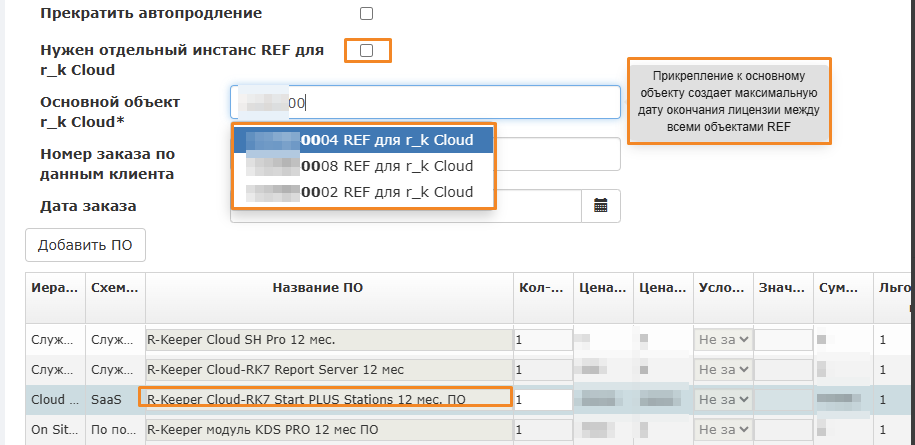Select the R-Keeper Cloud SH Pro 12 мес. name field

pos(329,339)
